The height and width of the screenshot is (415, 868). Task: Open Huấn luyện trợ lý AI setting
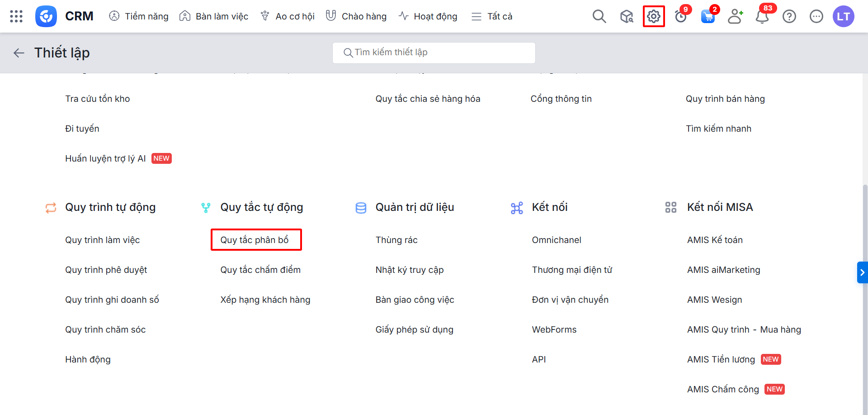pyautogui.click(x=105, y=158)
